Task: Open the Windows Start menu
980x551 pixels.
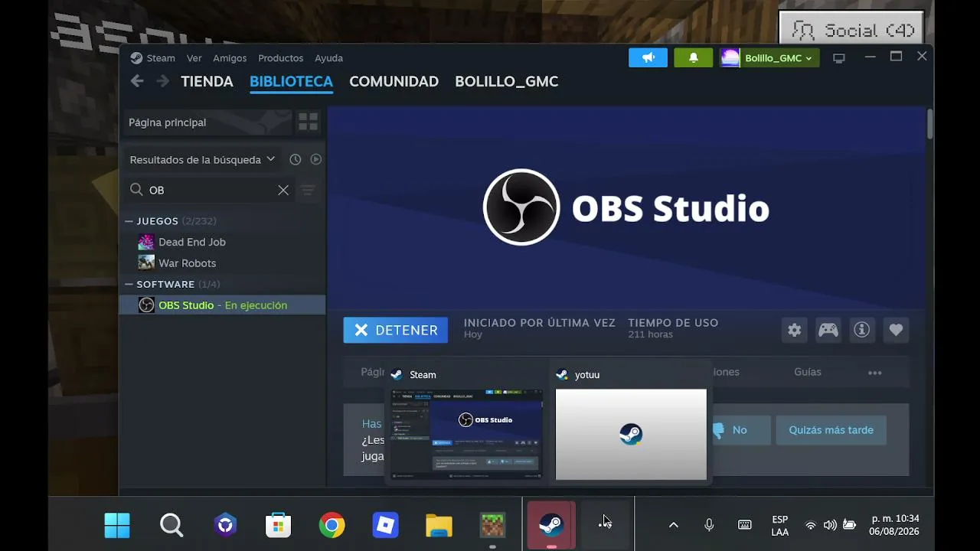Action: pyautogui.click(x=117, y=525)
